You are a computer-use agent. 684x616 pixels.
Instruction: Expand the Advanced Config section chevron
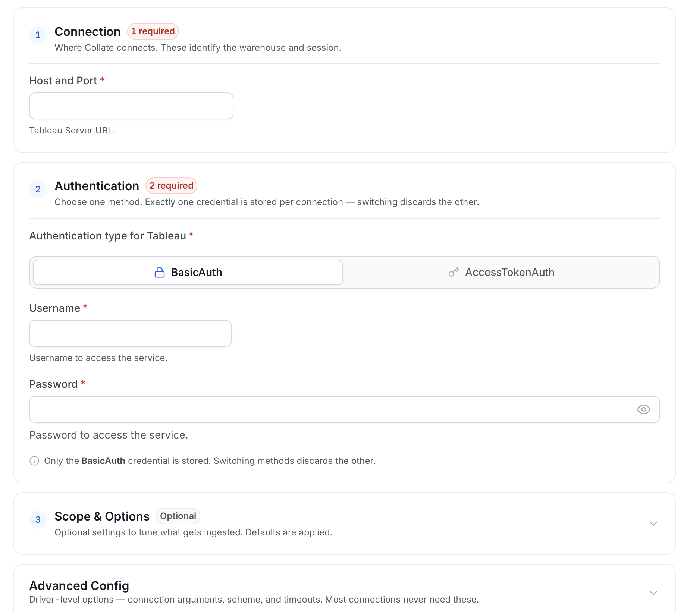(653, 593)
